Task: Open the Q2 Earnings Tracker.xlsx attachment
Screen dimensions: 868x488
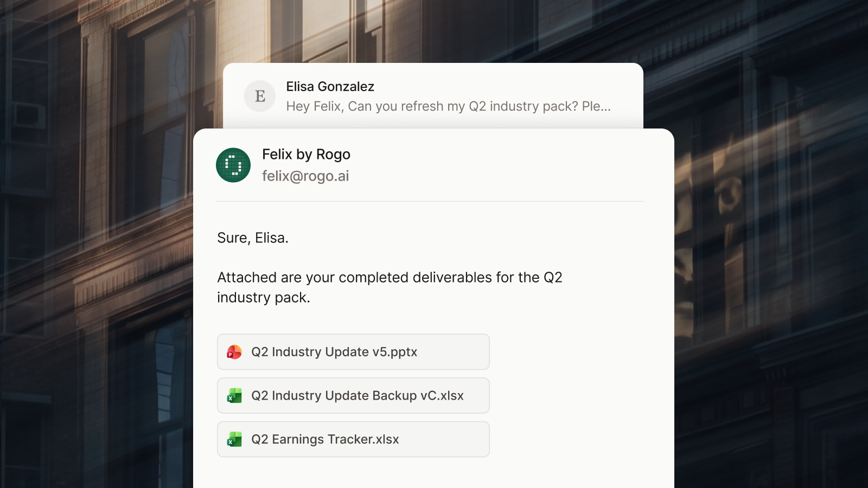Action: point(353,439)
